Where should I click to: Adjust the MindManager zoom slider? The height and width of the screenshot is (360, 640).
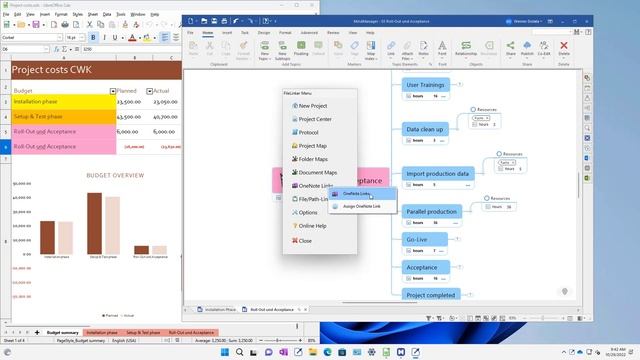[x=544, y=318]
